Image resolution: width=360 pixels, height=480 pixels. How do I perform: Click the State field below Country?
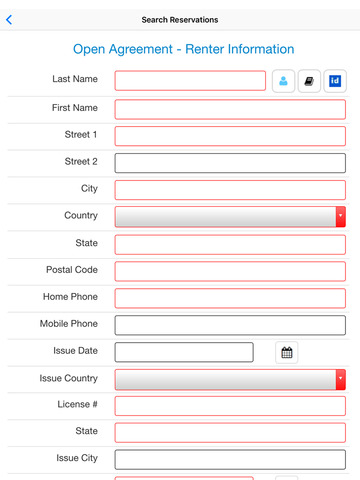click(230, 245)
